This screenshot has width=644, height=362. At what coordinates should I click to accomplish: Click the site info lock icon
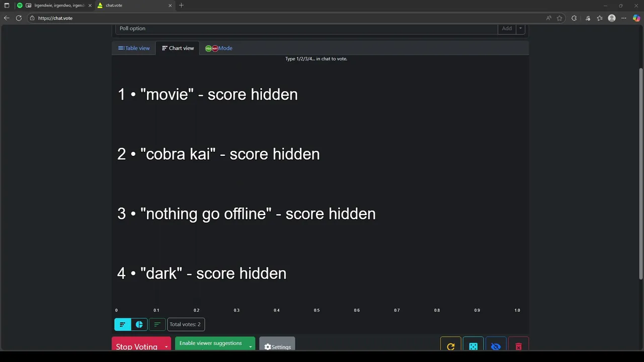pyautogui.click(x=32, y=18)
